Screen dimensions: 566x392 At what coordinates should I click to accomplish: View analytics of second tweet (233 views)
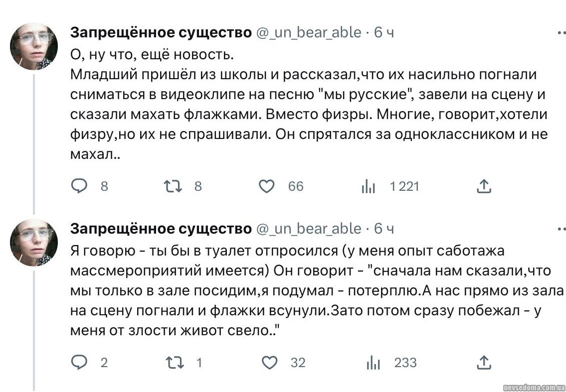point(373,363)
